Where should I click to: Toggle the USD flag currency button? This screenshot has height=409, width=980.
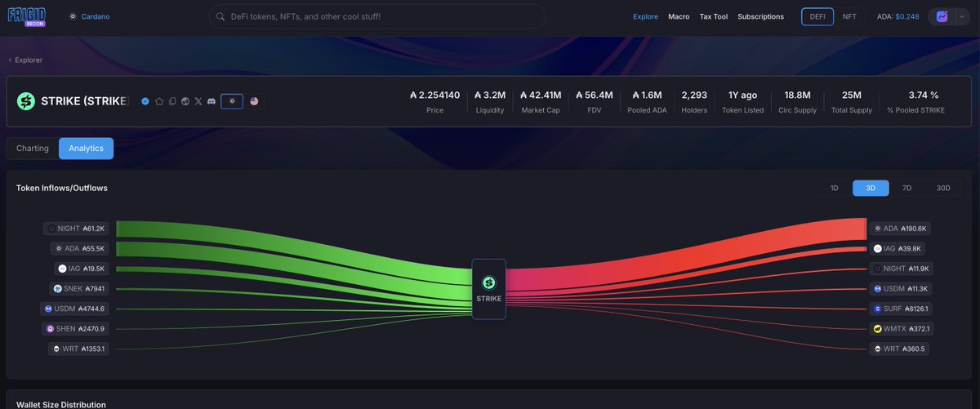tap(254, 101)
